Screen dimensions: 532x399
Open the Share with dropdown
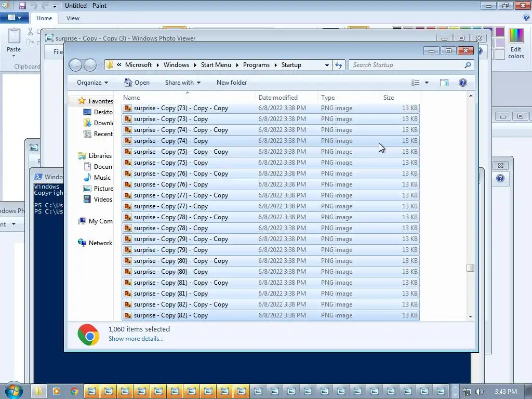point(182,83)
